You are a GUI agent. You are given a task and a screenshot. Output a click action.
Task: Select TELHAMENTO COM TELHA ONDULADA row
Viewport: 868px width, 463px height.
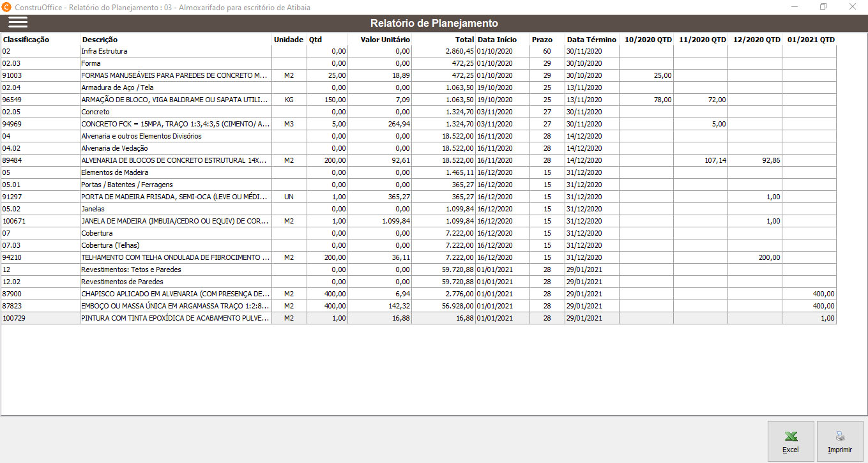[418, 257]
